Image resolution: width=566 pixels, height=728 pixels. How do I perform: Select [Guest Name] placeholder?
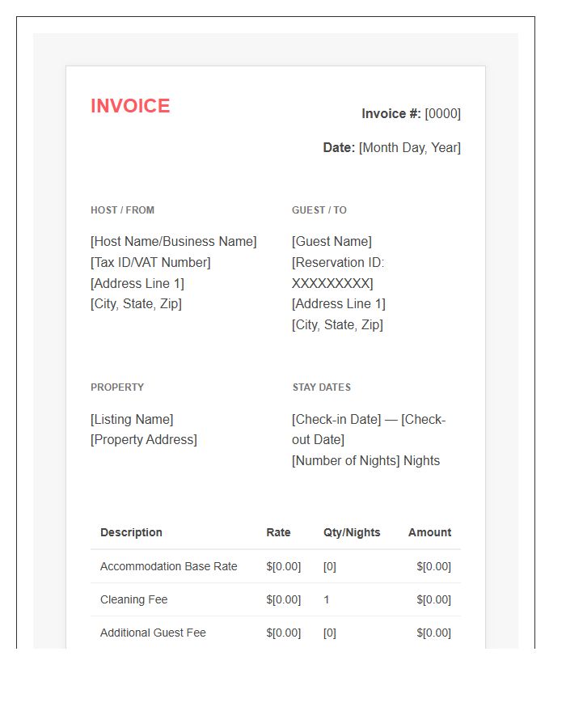(332, 241)
